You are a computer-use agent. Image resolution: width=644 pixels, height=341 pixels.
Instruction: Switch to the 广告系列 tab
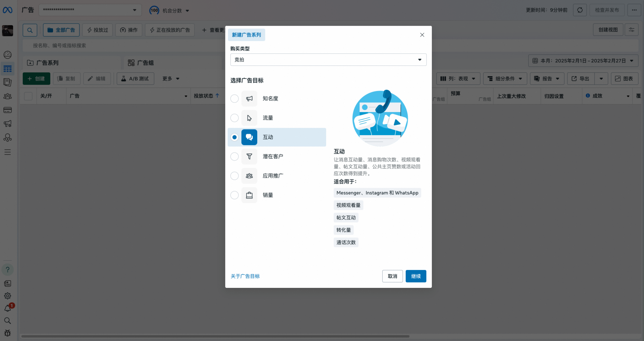[72, 63]
